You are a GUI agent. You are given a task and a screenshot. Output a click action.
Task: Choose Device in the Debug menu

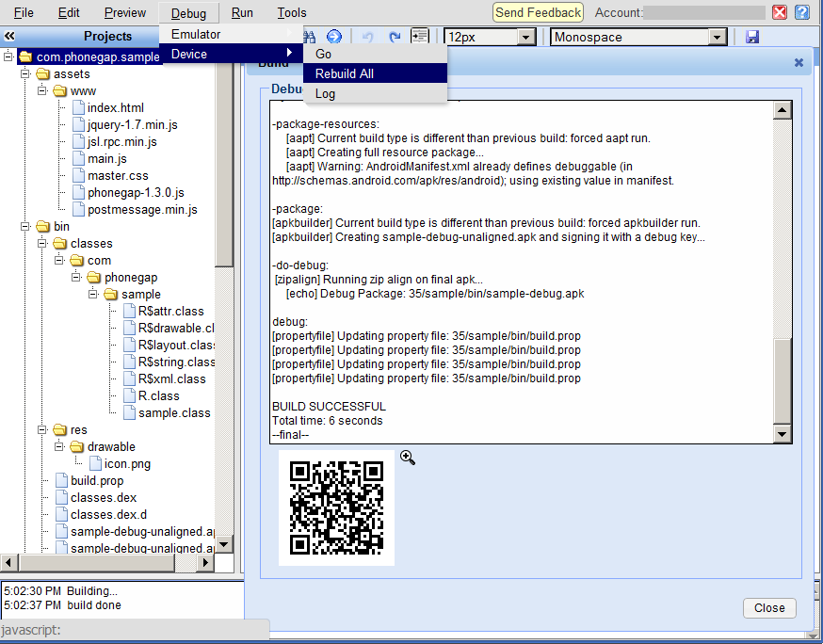[x=231, y=54]
